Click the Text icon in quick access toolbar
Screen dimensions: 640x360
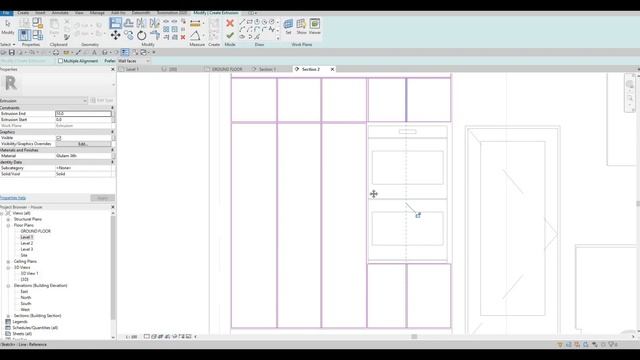pyautogui.click(x=94, y=52)
